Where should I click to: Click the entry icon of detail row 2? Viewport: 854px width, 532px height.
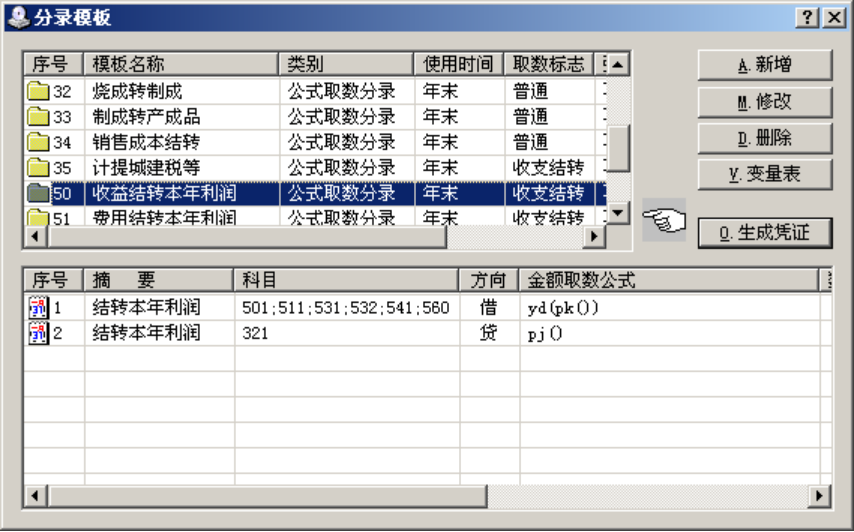pos(39,332)
